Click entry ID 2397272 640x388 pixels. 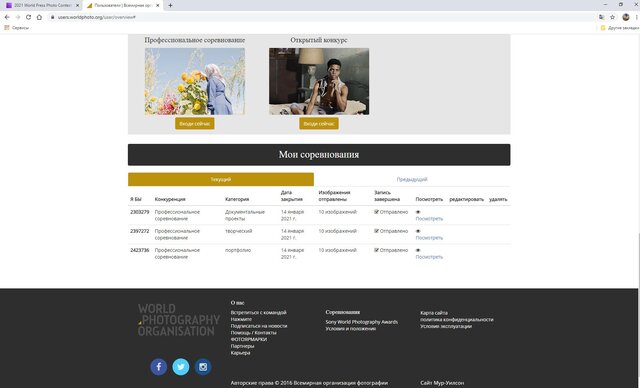[140, 231]
